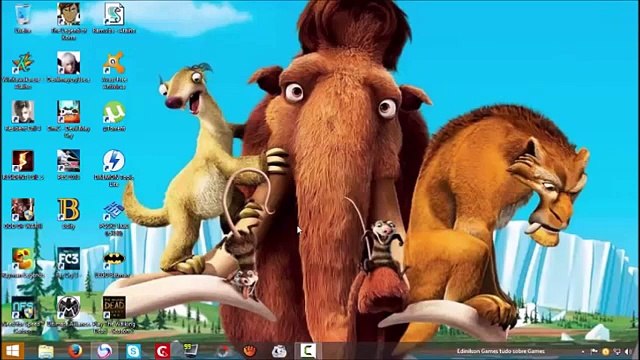Show hidden system tray icons
The width and height of the screenshot is (640, 360).
[583, 351]
